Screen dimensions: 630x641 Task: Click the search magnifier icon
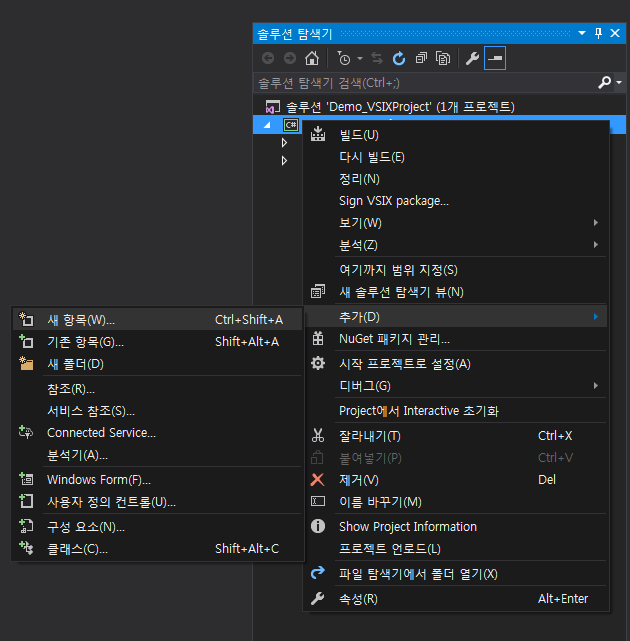[x=605, y=83]
